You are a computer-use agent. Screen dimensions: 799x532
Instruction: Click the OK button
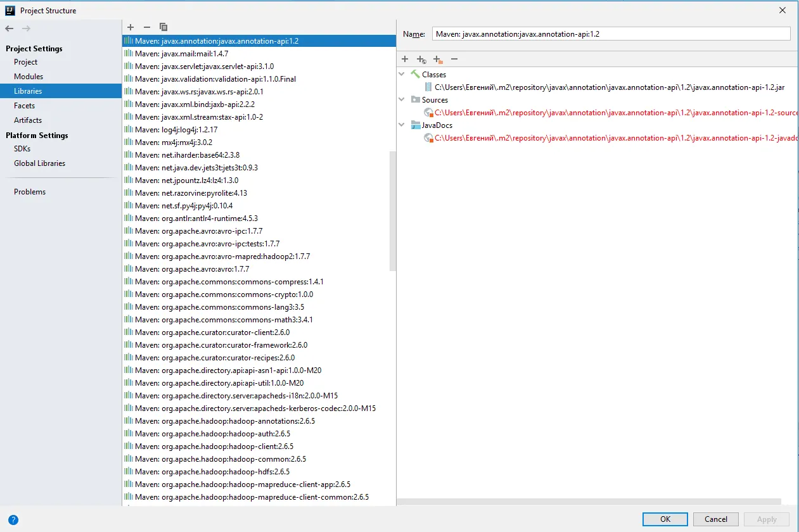point(665,519)
